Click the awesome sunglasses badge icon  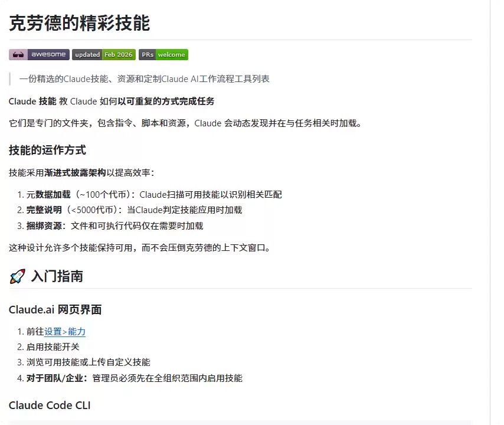click(18, 55)
